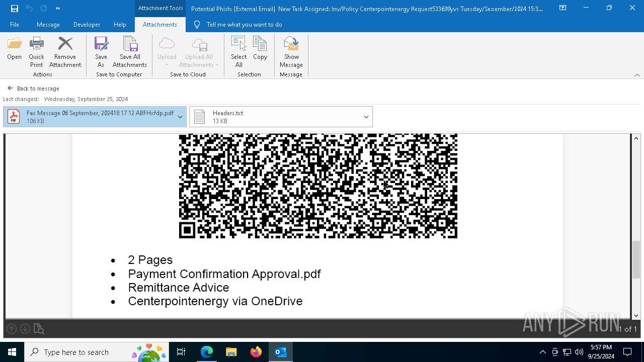The width and height of the screenshot is (644, 362).
Task: Open Task View on the taskbar
Action: 181,352
